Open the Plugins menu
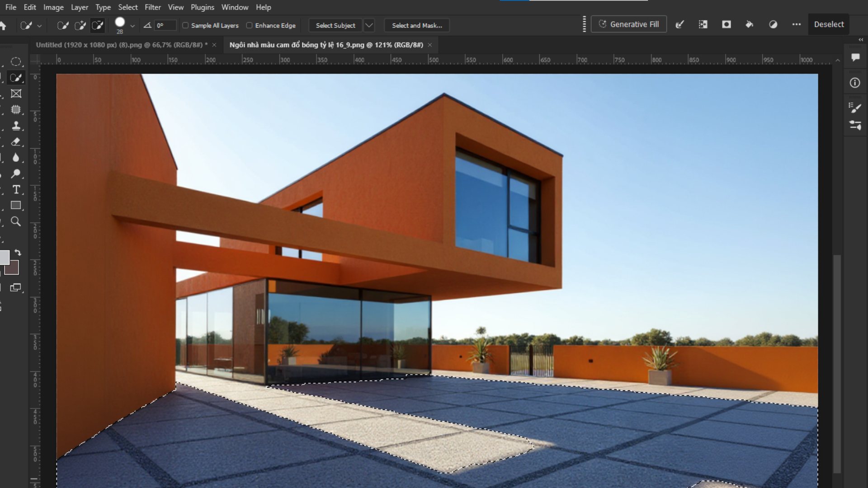Viewport: 868px width, 488px height. pos(202,7)
